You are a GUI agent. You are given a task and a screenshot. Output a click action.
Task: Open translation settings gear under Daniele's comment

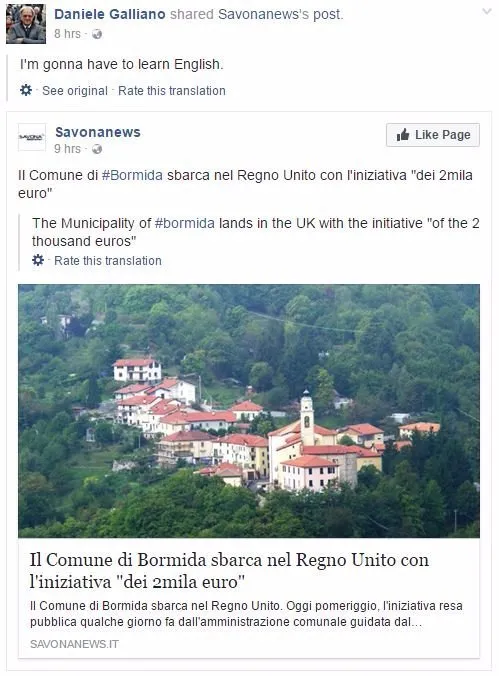(26, 90)
